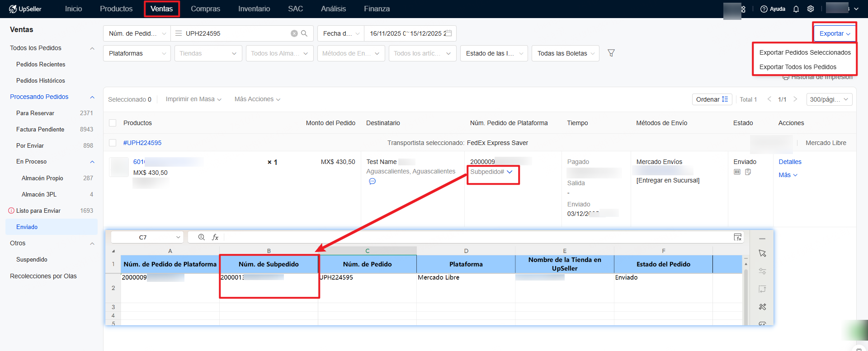
Task: Expand the Subpedido# dropdown arrow
Action: 510,172
